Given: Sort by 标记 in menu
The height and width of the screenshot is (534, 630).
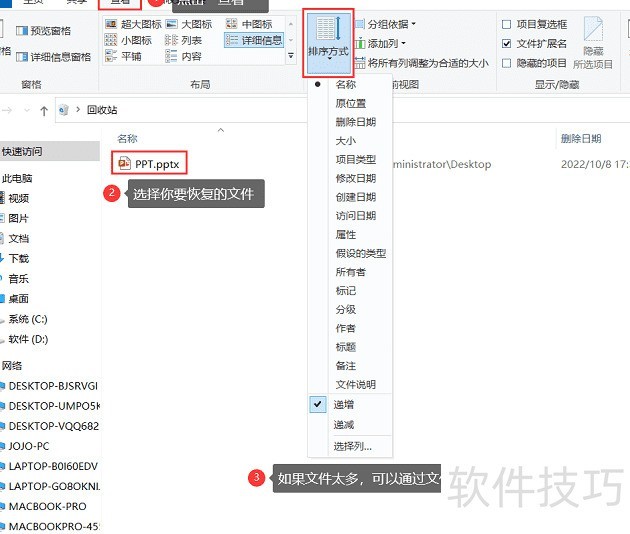Looking at the screenshot, I should [x=346, y=291].
